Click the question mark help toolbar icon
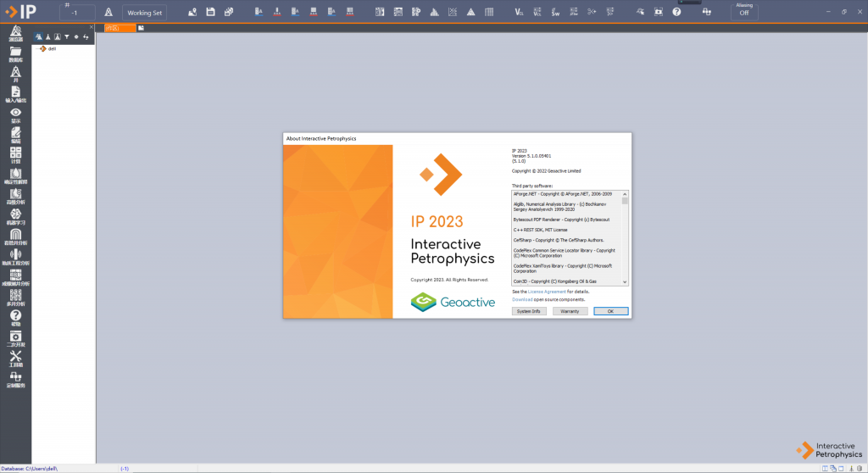Screen dimensions: 868x473 pos(676,12)
